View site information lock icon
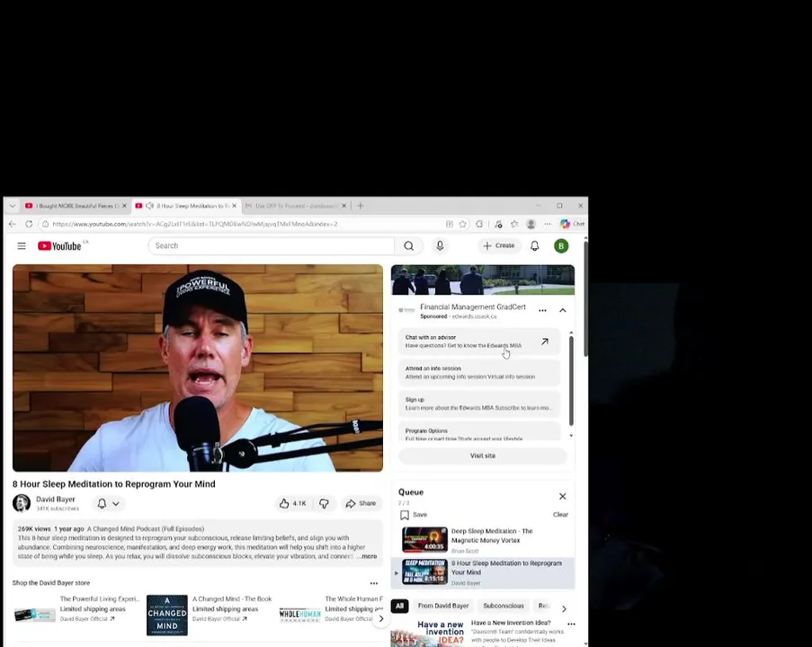The width and height of the screenshot is (812, 647). [x=46, y=224]
